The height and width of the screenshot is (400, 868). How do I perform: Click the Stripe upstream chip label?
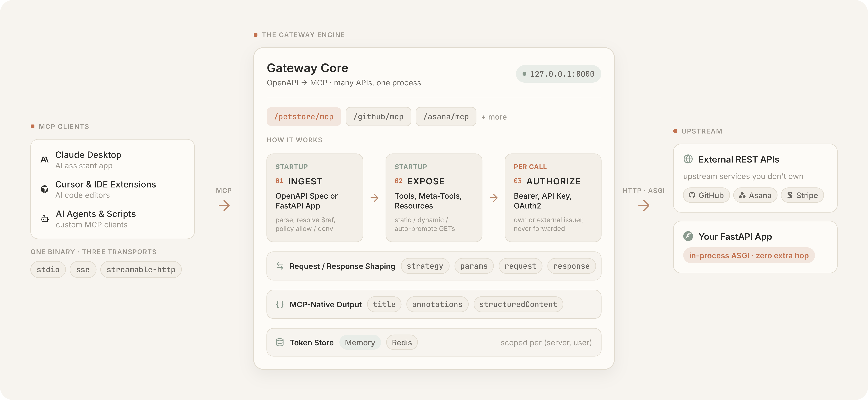[x=807, y=195]
